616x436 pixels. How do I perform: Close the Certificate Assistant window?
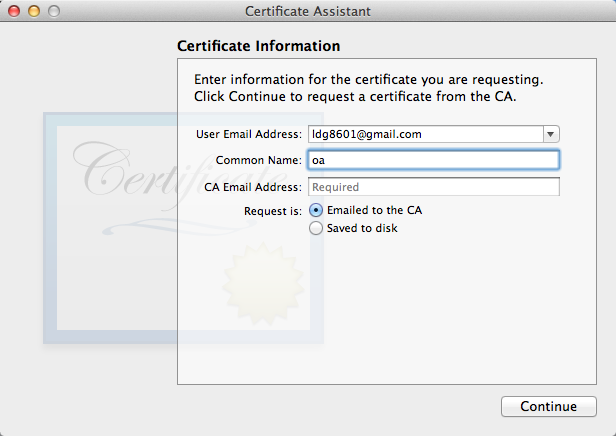[14, 11]
